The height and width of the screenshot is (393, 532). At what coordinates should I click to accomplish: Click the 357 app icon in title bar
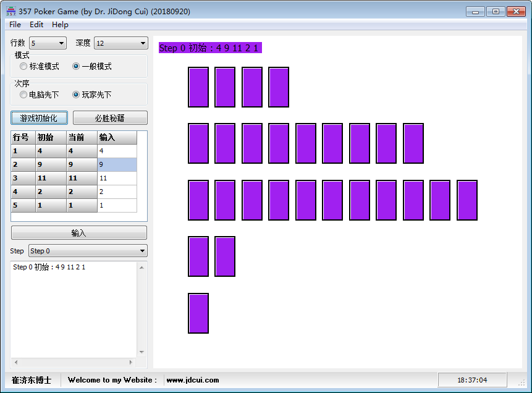(x=11, y=11)
